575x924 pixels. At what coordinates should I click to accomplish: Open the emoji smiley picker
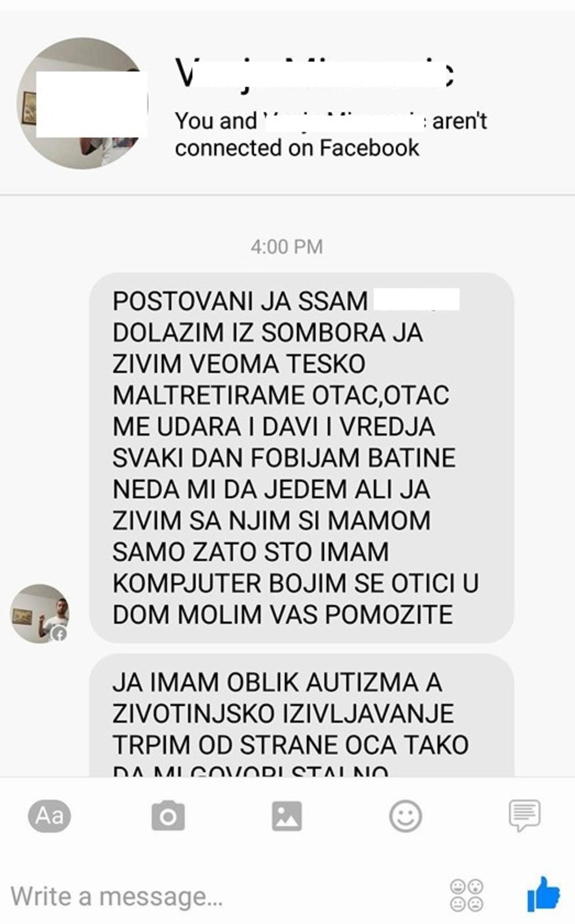[x=405, y=816]
